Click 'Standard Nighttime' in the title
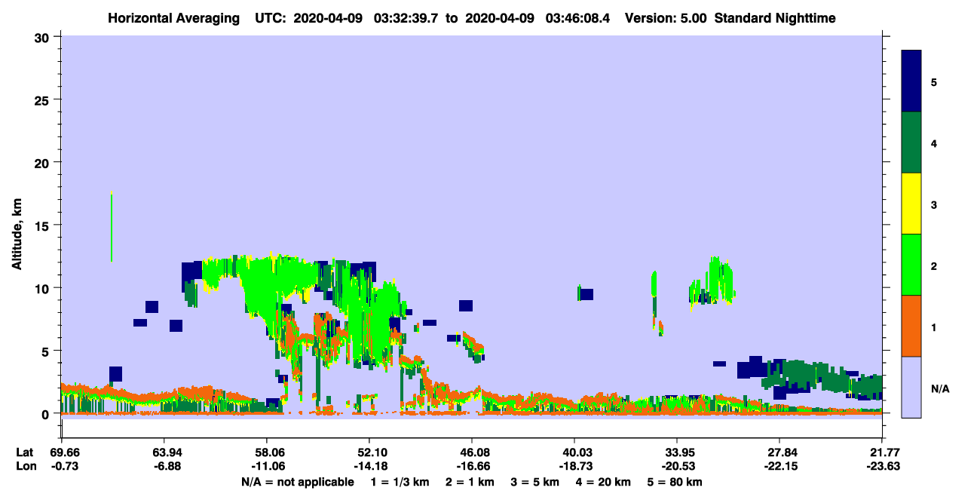Image resolution: width=980 pixels, height=503 pixels. pyautogui.click(x=774, y=18)
